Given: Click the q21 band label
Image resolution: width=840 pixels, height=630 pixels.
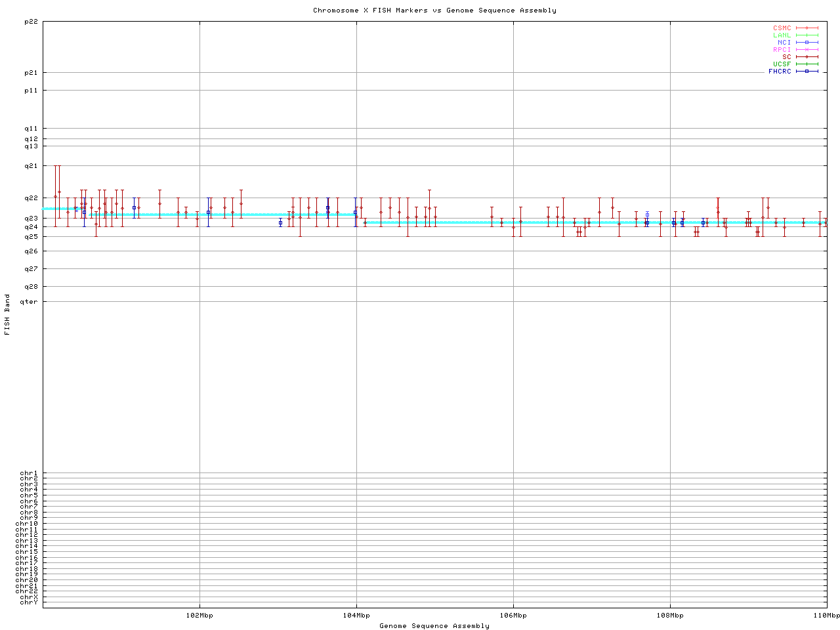Looking at the screenshot, I should pos(31,166).
